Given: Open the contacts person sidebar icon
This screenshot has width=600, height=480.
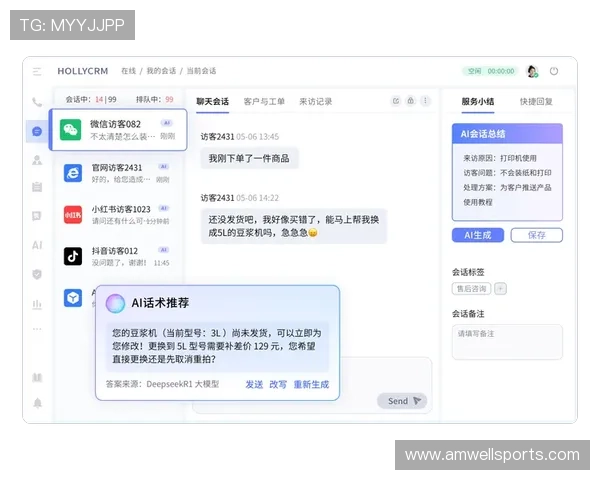Looking at the screenshot, I should click(x=37, y=160).
